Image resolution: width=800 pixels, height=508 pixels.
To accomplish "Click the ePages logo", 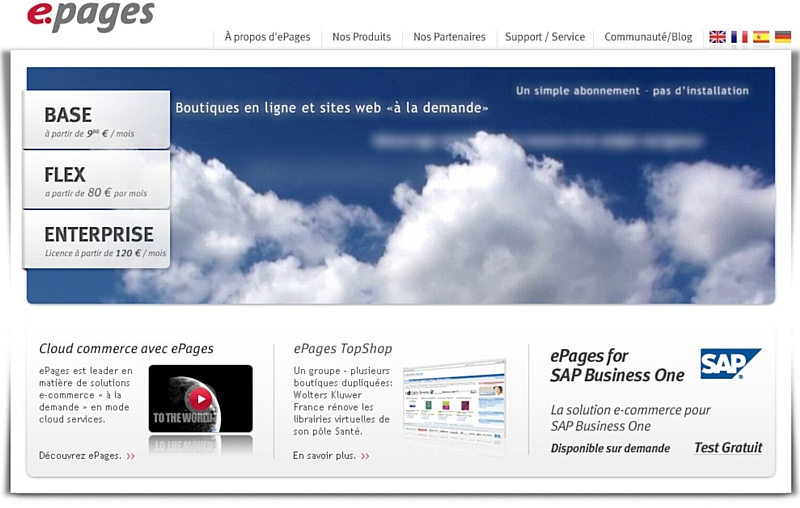I will point(91,15).
